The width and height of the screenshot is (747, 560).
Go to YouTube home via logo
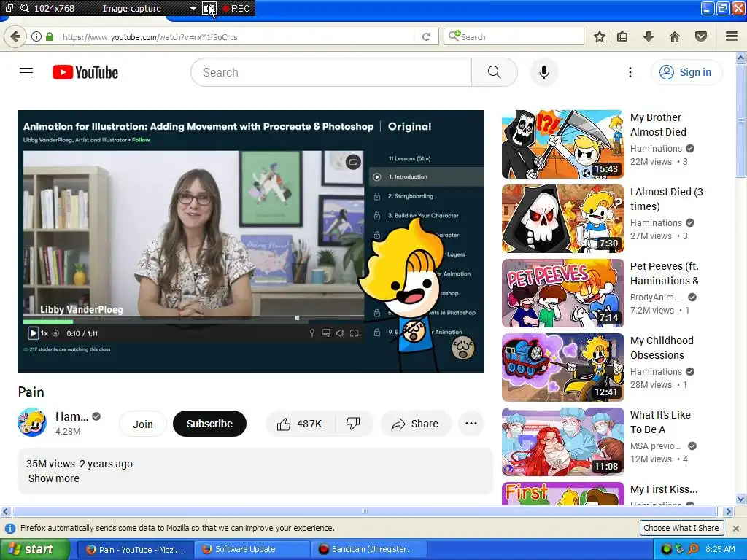(85, 72)
